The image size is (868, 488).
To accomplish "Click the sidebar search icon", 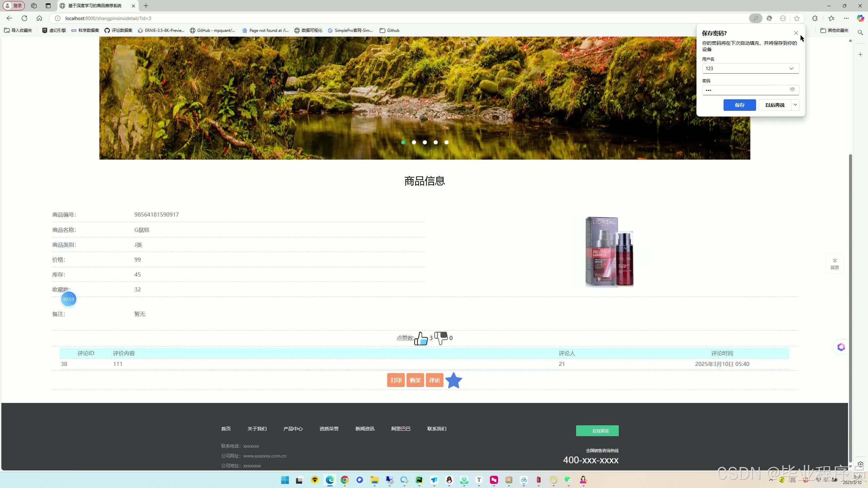I will [x=860, y=33].
